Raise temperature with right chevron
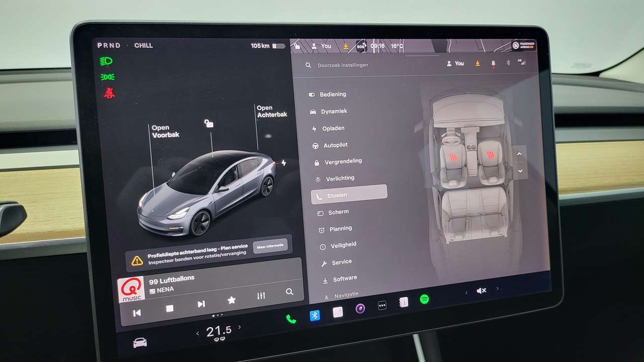This screenshot has height=362, width=644. pos(239,327)
